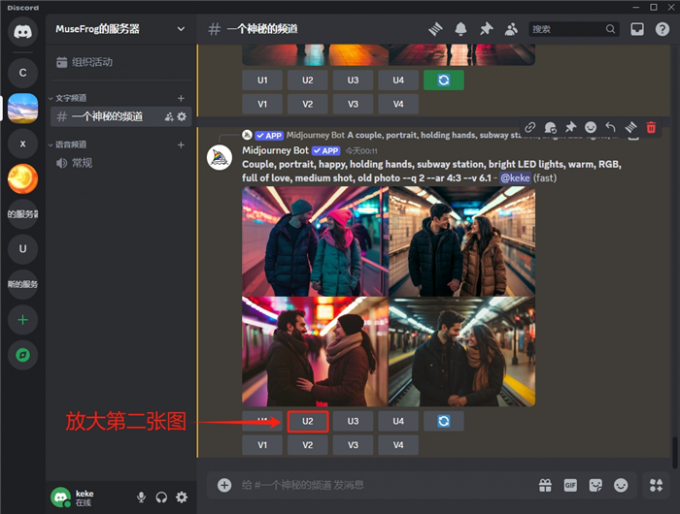The width and height of the screenshot is (680, 514).
Task: Click U4 under the lower image grid
Action: 398,421
